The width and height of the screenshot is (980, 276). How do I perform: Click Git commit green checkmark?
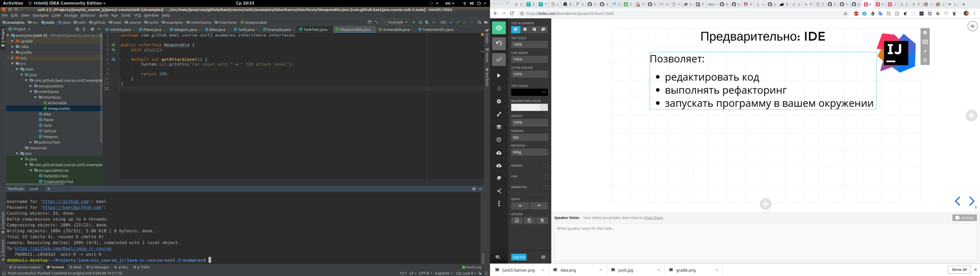point(458,22)
